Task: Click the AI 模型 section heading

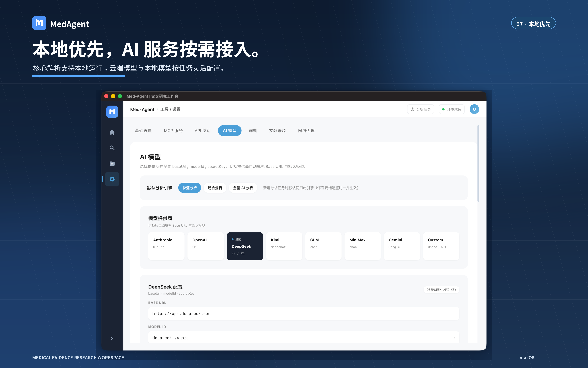Action: tap(150, 157)
